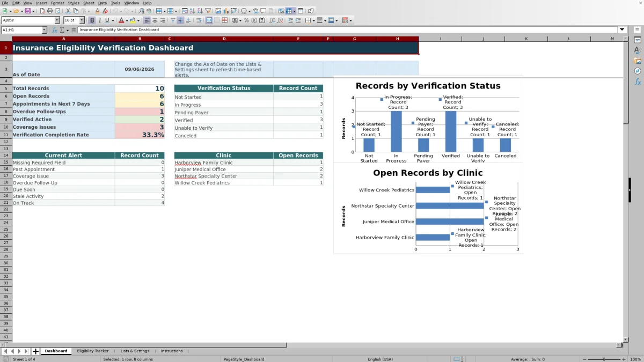Screen dimensions: 644x362
Task: Expand the Name Box dropdown
Action: [x=44, y=30]
